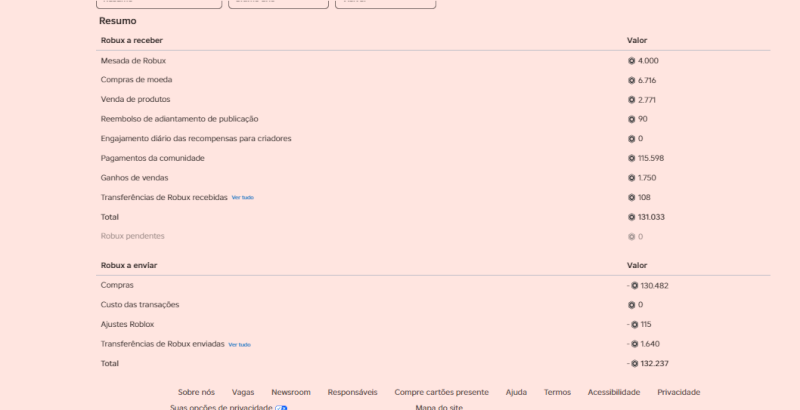Click the Valor header above -130.482
Image resolution: width=800 pixels, height=410 pixels.
pyautogui.click(x=637, y=265)
